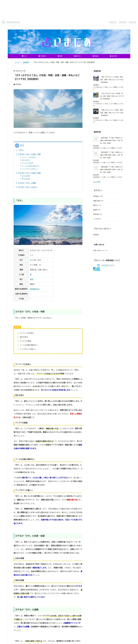Open the 曜日占い navigation menu item
The width and height of the screenshot is (138, 644).
(x=78, y=56)
